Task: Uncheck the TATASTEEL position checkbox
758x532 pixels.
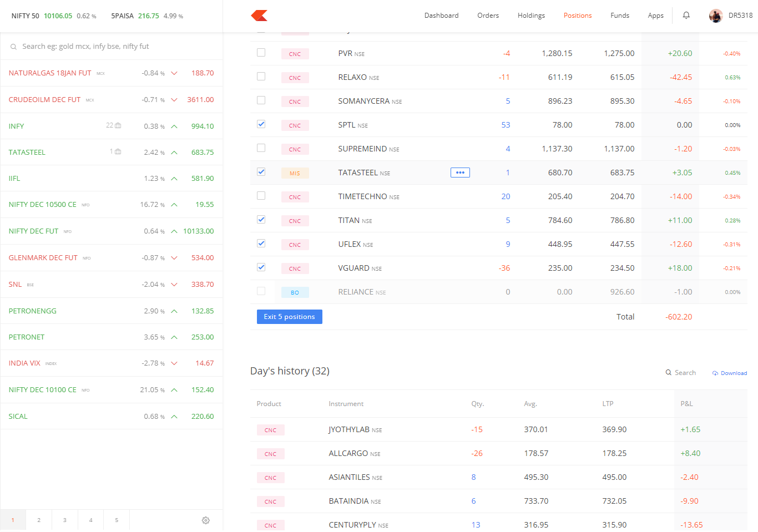Action: point(261,172)
